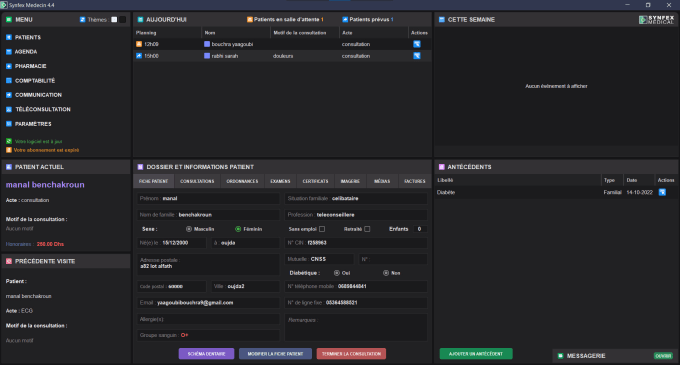Click the PATIENT ACTUEL panel icon

click(9, 167)
